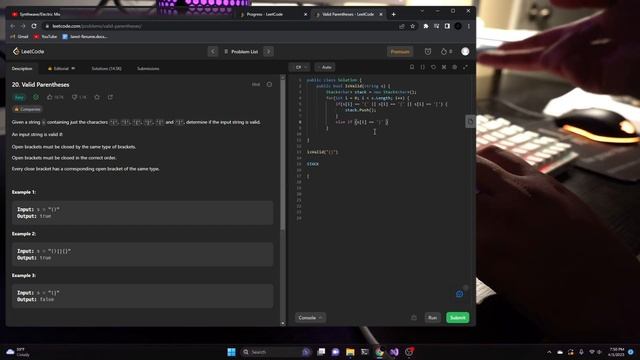Show the Hint link
The width and height of the screenshot is (640, 360).
[x=256, y=84]
